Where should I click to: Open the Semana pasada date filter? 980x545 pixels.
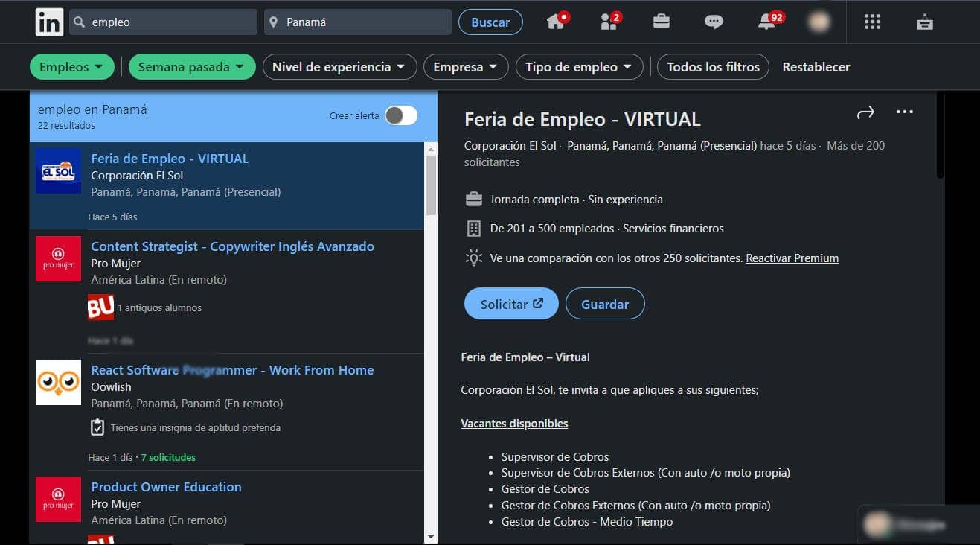point(191,67)
